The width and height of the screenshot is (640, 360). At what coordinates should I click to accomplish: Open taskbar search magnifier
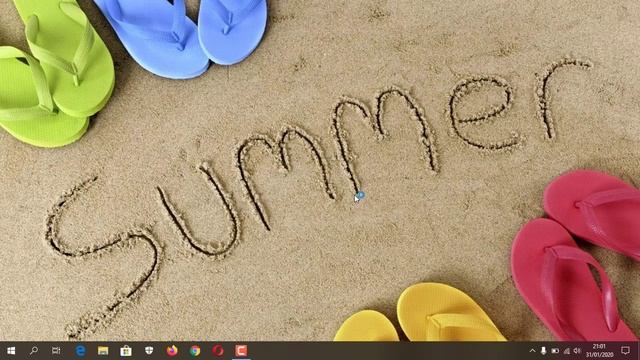[34, 351]
